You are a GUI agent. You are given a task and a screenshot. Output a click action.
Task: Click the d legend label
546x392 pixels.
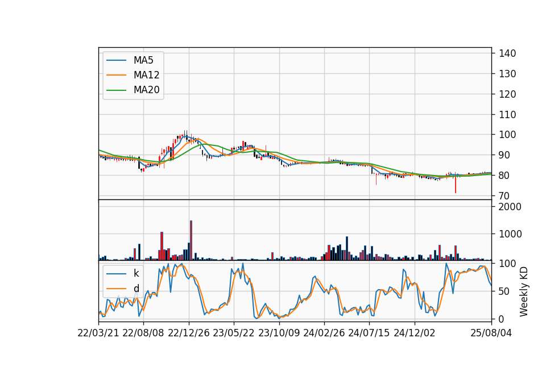click(x=136, y=288)
